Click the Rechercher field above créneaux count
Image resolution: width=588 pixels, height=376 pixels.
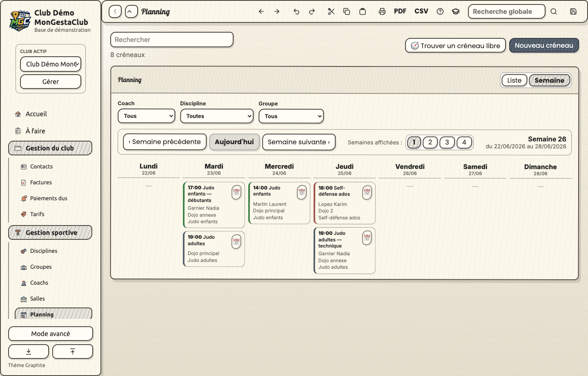tap(172, 40)
